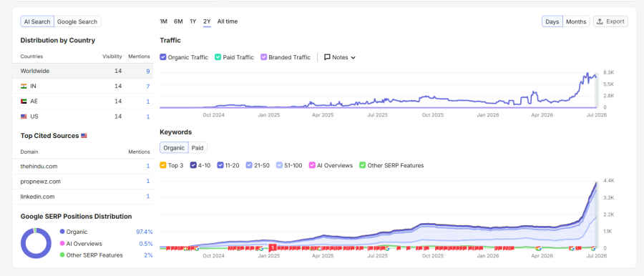Switch to the Google Search tab
This screenshot has width=644, height=276.
click(77, 21)
